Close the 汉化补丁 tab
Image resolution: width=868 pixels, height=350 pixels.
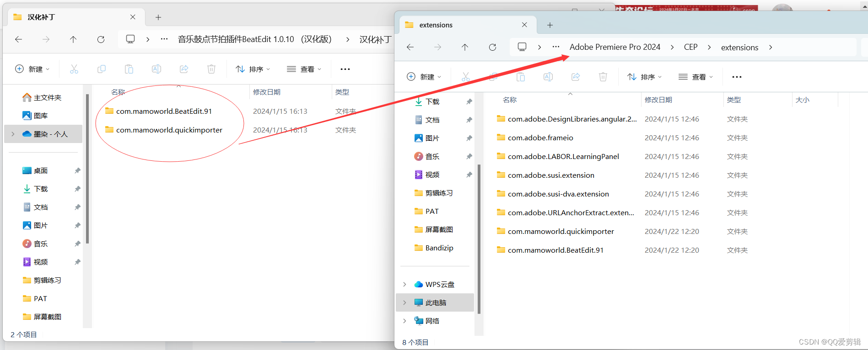coord(133,17)
